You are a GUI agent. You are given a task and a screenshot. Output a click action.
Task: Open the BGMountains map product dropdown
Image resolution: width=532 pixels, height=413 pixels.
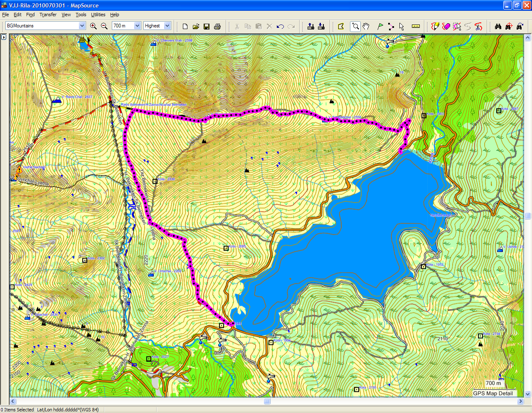coord(82,26)
